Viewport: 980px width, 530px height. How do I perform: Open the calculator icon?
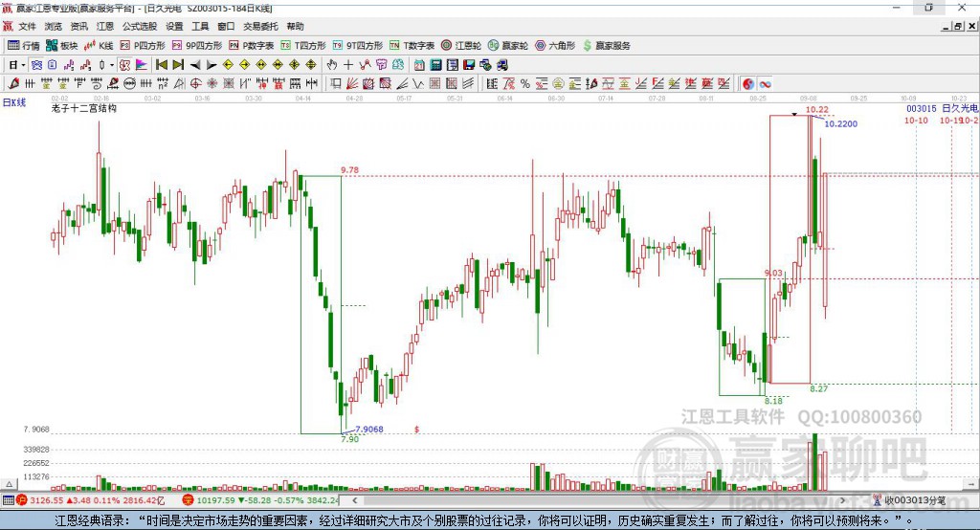(x=435, y=65)
